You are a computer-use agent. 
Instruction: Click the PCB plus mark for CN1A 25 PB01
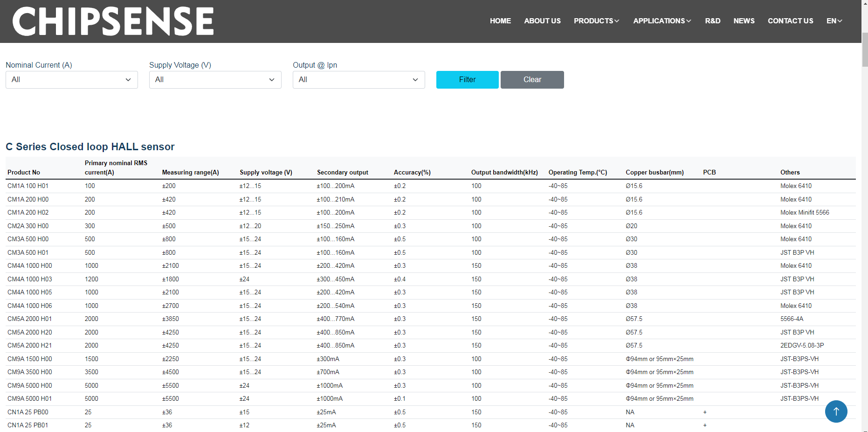tap(705, 425)
